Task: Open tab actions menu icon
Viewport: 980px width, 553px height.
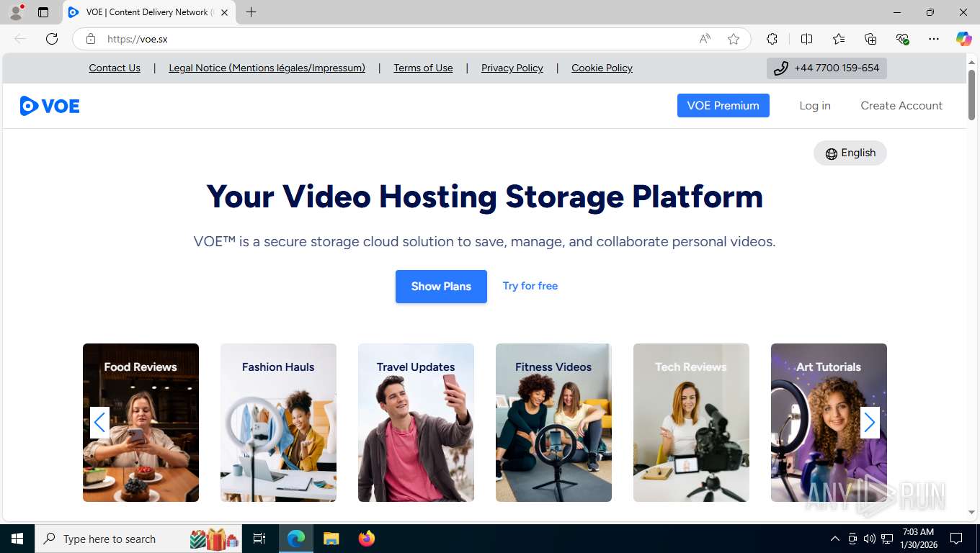Action: (x=43, y=12)
